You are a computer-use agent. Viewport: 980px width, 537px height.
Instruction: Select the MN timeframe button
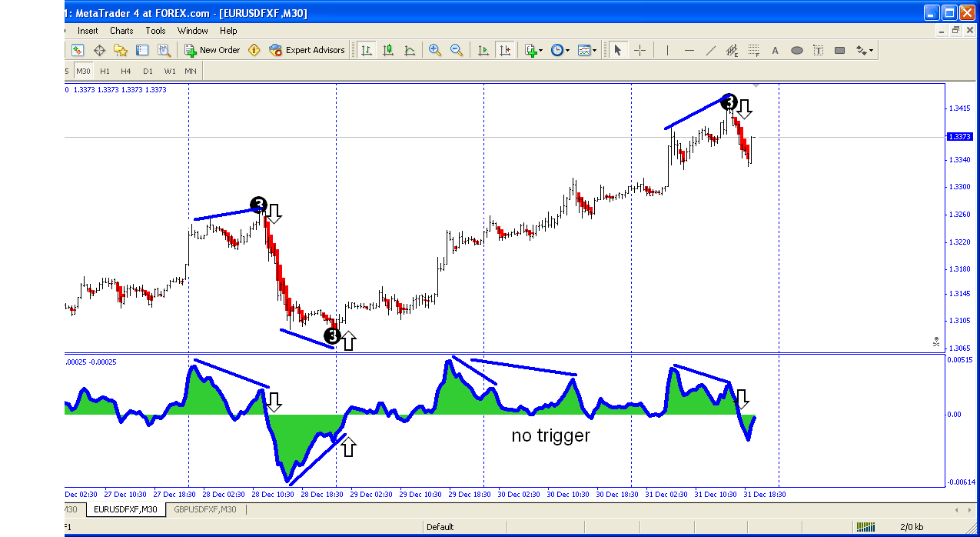click(x=191, y=71)
